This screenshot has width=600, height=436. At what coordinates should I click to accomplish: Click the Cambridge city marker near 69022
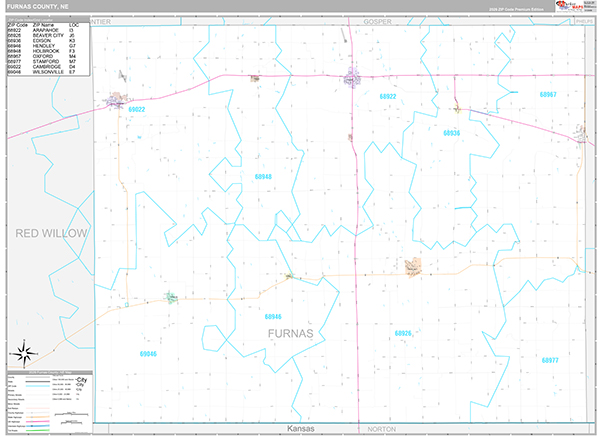click(x=116, y=99)
